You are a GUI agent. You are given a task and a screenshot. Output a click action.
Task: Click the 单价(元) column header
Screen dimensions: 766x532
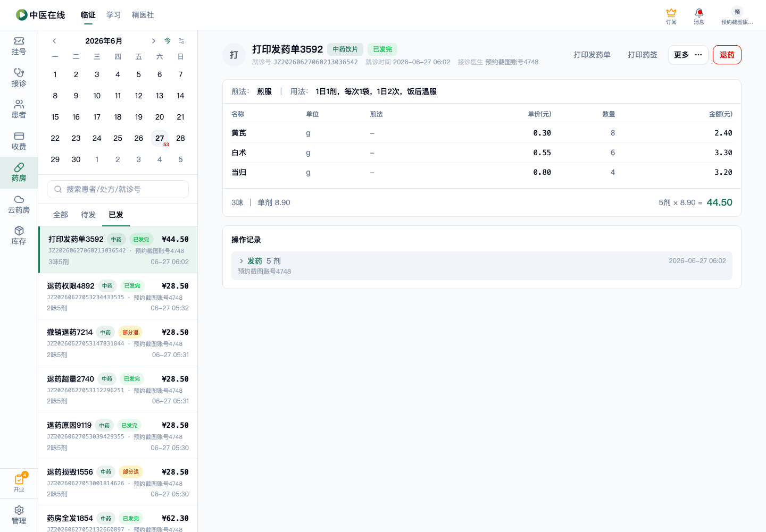click(539, 114)
